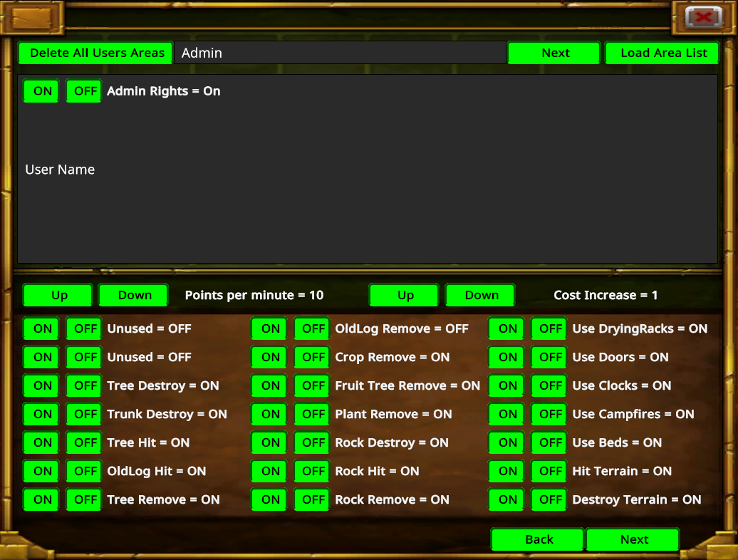Click Next beside the Admin field
The image size is (738, 560).
[555, 53]
